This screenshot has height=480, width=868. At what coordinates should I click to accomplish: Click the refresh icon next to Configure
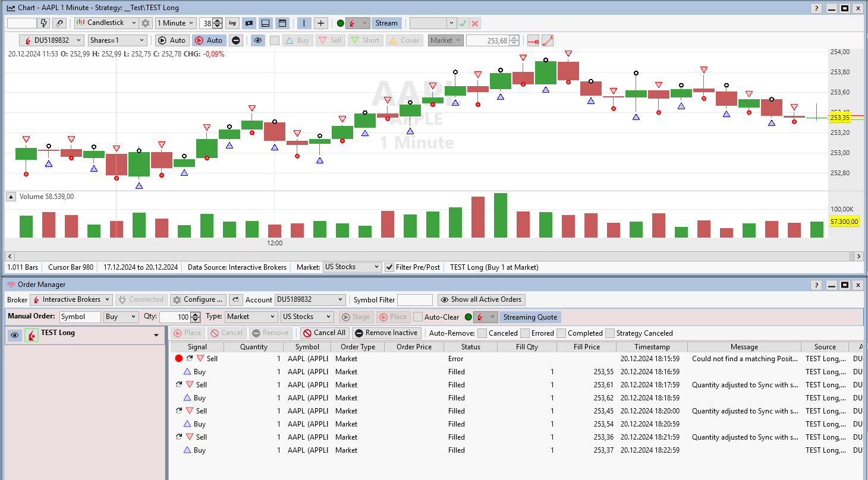pos(235,300)
